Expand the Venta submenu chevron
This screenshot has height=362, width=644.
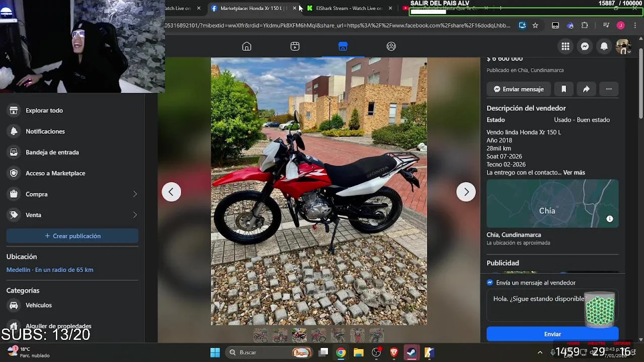point(135,215)
